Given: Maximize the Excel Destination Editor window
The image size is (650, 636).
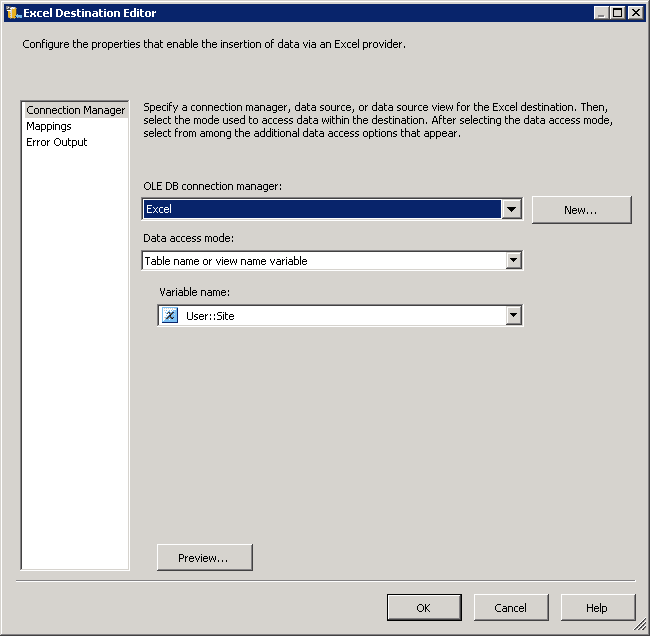Looking at the screenshot, I should pos(617,13).
